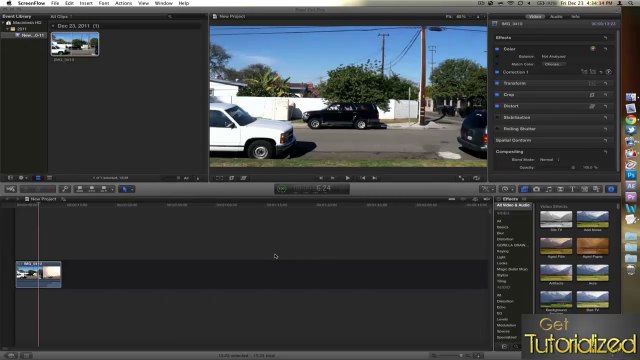640x360 pixels.
Task: Select the arrow Select tool
Action: coord(124,189)
